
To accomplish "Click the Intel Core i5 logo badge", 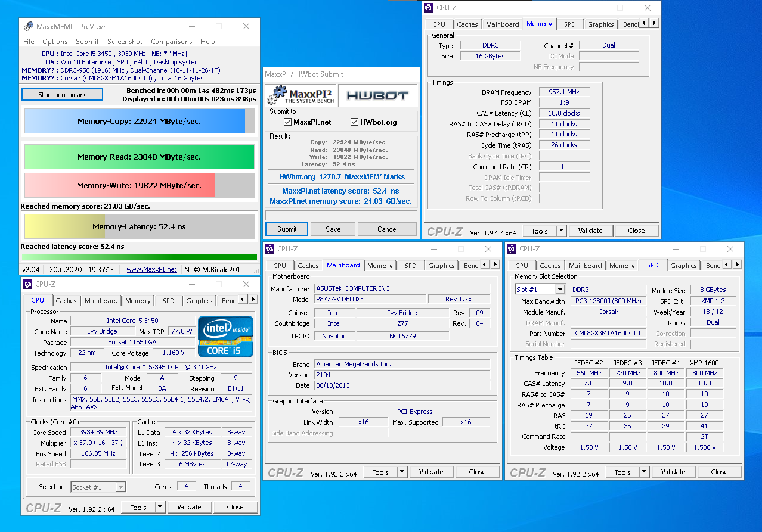I will pyautogui.click(x=225, y=337).
